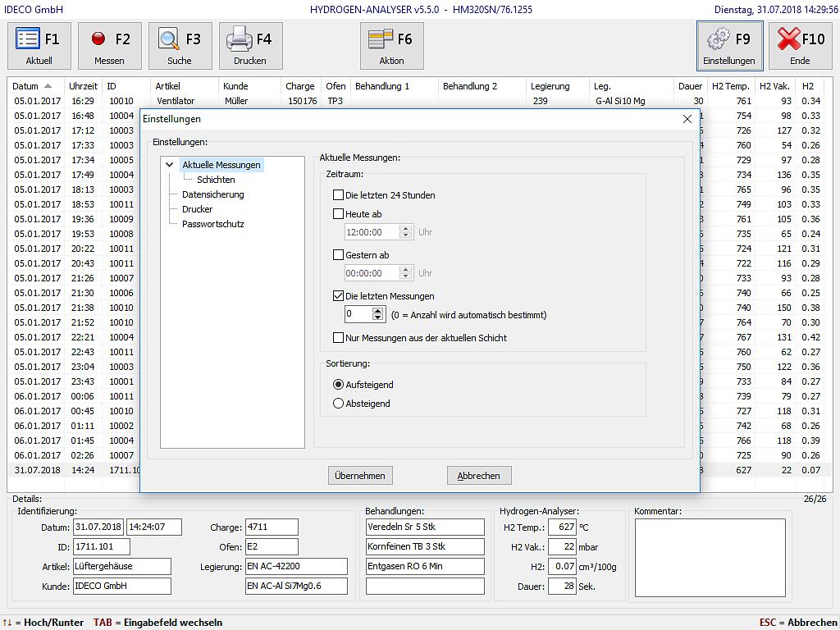Click the F9 Einstellungen gear icon
Viewport: 840px width, 630px height.
click(x=719, y=39)
